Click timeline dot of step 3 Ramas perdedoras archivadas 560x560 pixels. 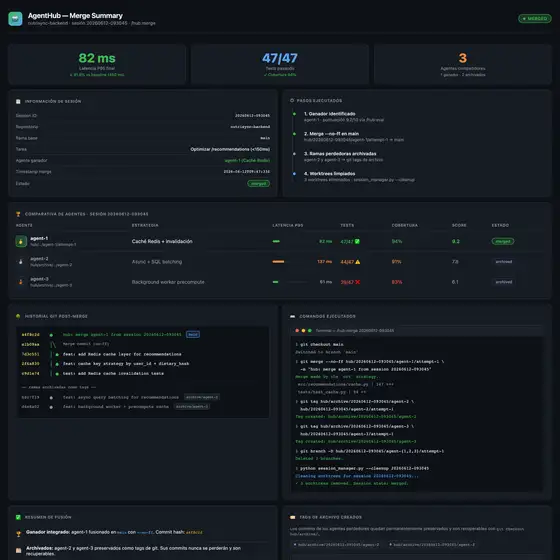point(294,154)
